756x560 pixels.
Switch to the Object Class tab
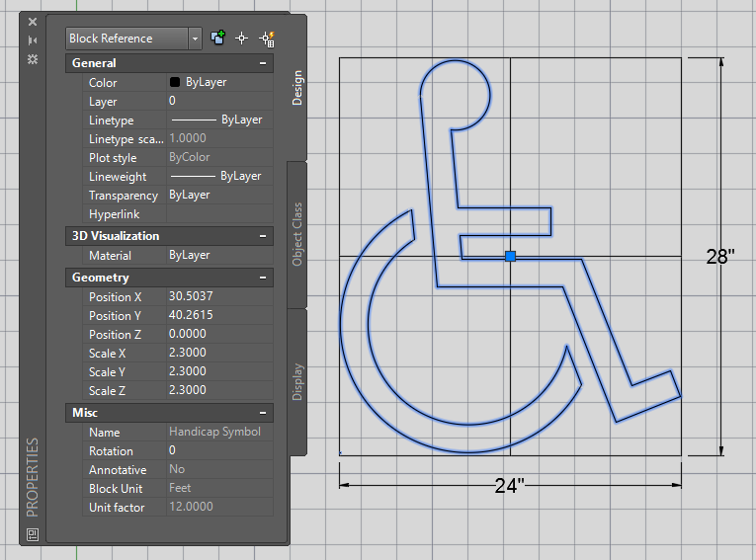(x=297, y=234)
